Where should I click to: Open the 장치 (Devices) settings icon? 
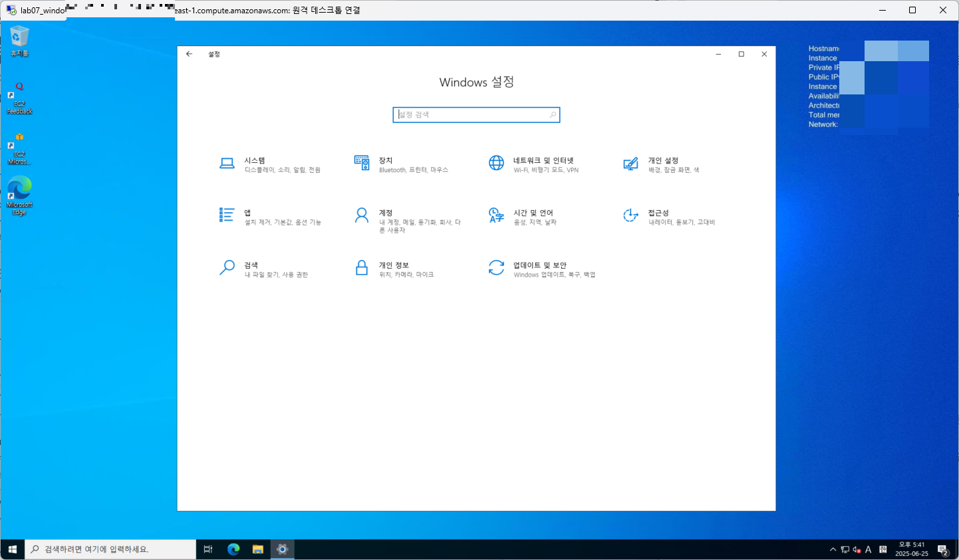[362, 163]
